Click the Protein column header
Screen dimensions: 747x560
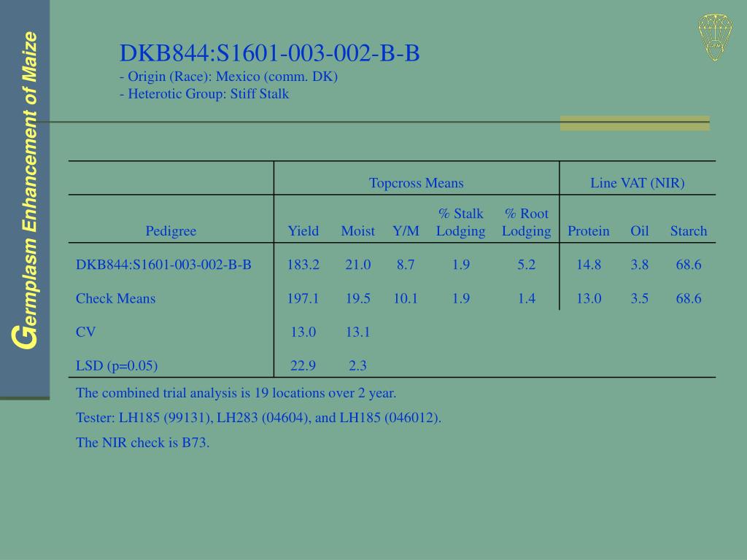589,231
